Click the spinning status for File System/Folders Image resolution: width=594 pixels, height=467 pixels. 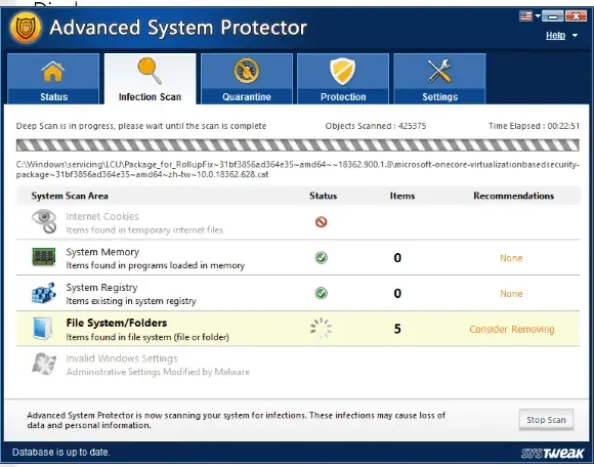[x=321, y=328]
